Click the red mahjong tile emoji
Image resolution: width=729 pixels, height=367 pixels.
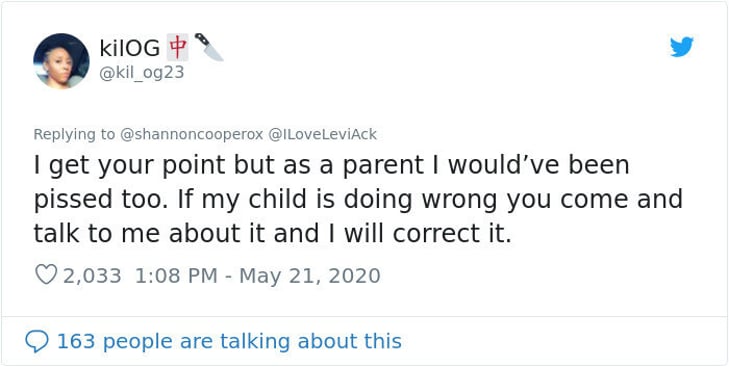pyautogui.click(x=178, y=48)
